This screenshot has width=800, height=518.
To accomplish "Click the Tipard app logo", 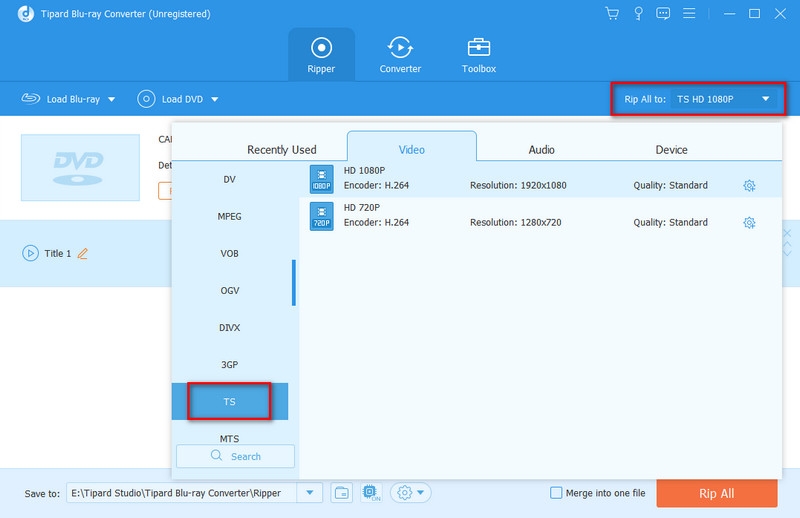I will [x=26, y=14].
